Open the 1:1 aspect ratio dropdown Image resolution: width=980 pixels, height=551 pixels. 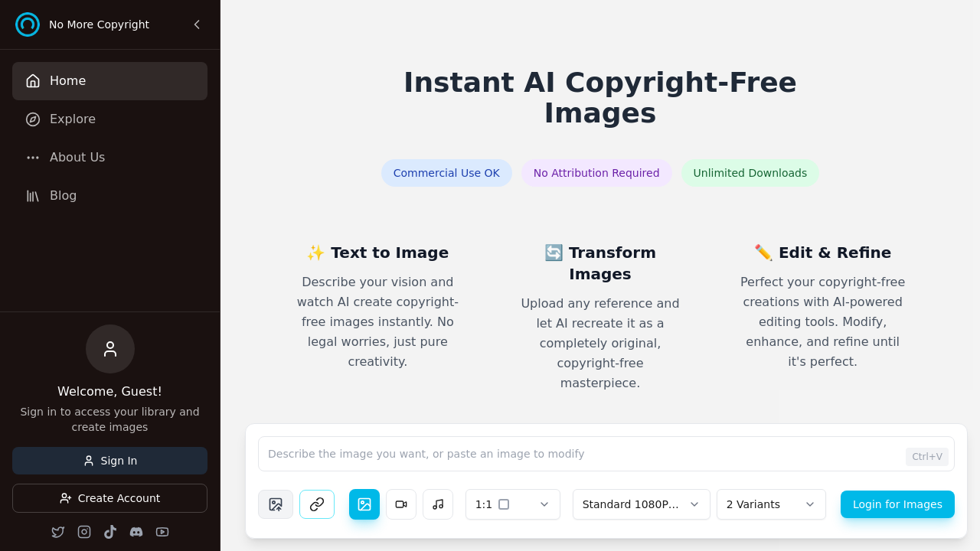point(512,504)
